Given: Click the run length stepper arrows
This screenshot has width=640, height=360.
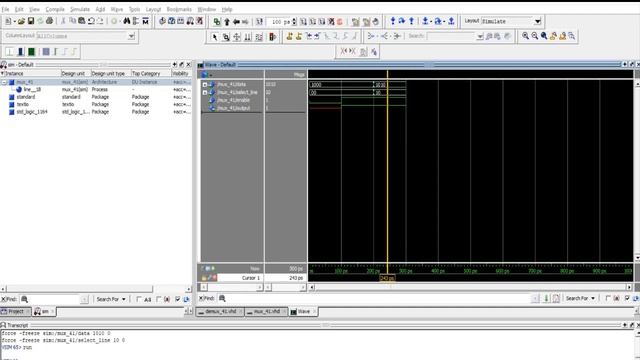Looking at the screenshot, I should (x=294, y=22).
